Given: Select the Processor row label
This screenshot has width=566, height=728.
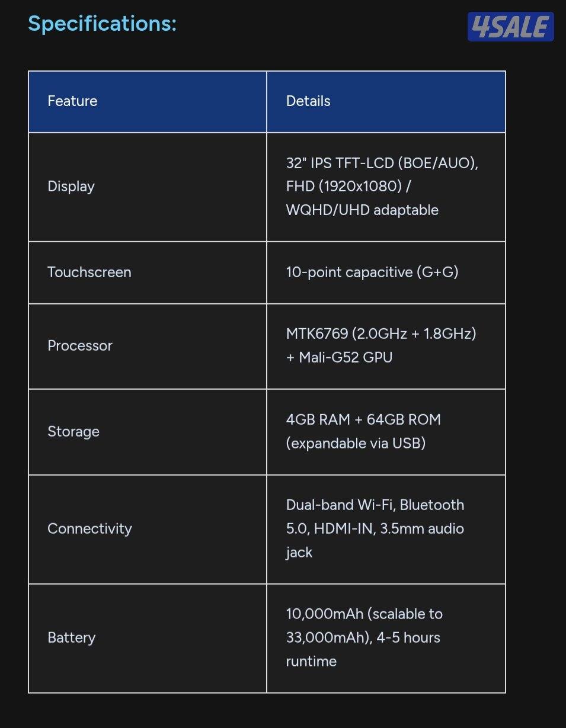Looking at the screenshot, I should click(80, 346).
